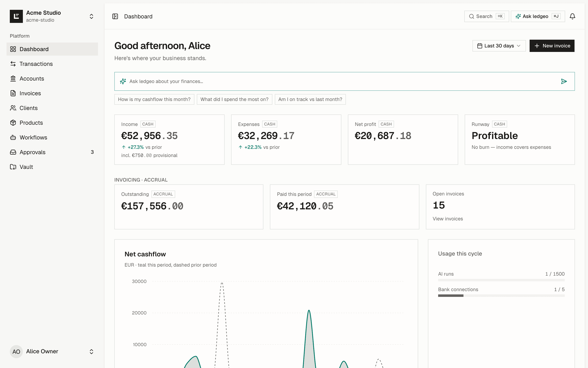Click the AO avatar
Image resolution: width=588 pixels, height=368 pixels.
pyautogui.click(x=16, y=351)
